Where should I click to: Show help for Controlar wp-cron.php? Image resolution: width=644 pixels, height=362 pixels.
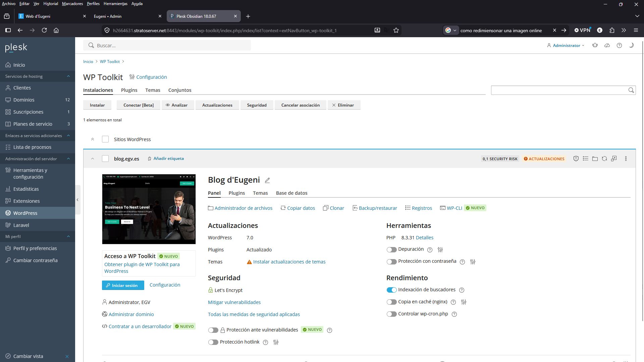point(454,314)
